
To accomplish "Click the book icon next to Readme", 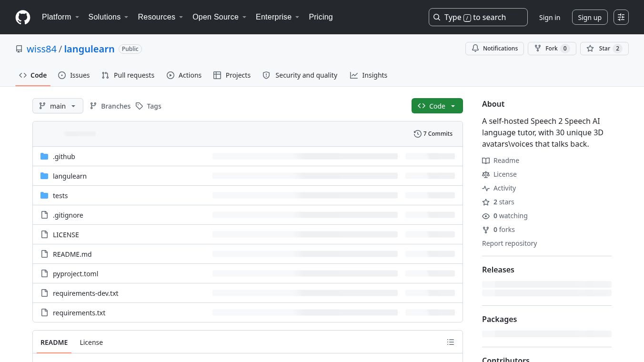I will tap(486, 161).
